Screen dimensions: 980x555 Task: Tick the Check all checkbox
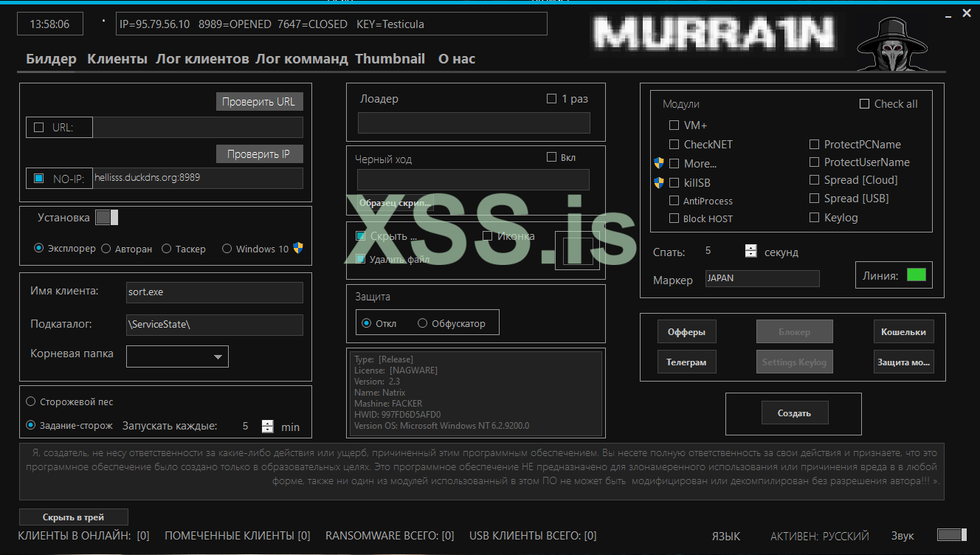864,104
